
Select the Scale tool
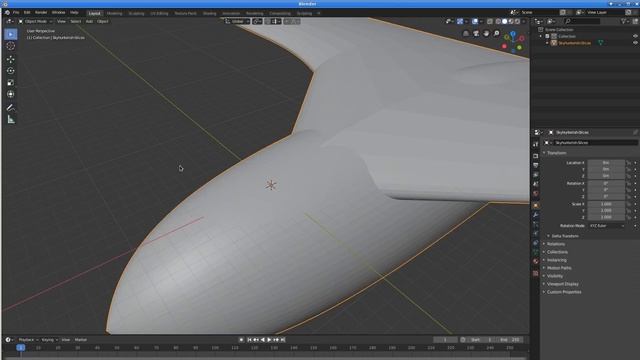pyautogui.click(x=11, y=82)
